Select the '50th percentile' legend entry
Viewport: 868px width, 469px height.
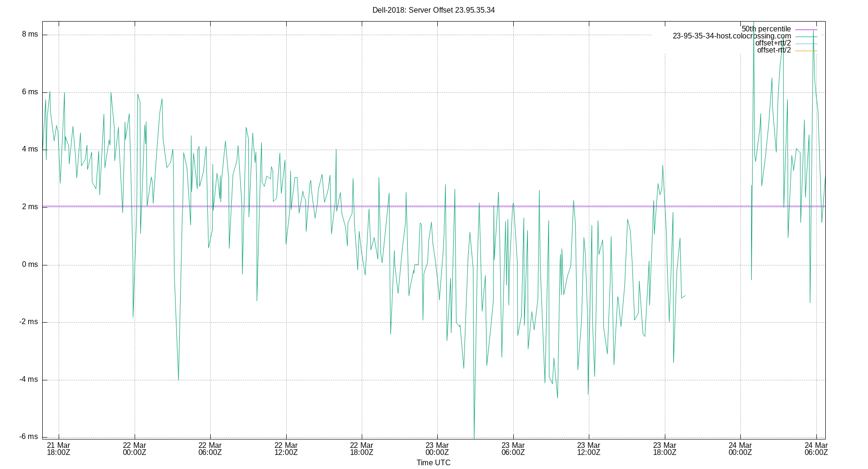click(767, 29)
